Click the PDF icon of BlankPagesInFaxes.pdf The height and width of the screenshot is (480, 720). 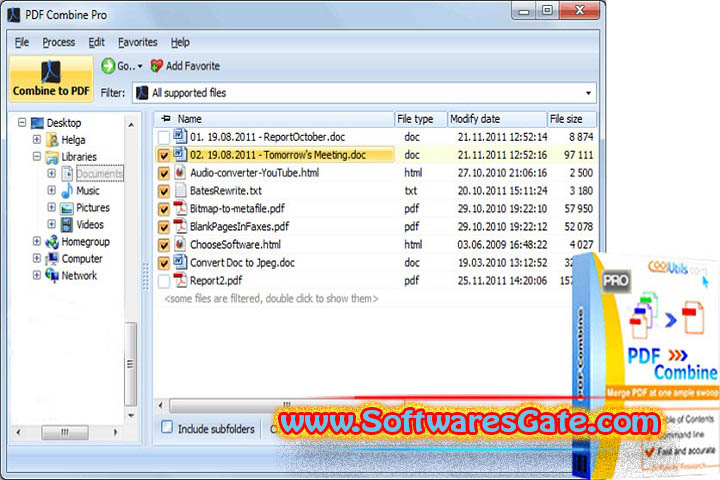[x=180, y=226]
